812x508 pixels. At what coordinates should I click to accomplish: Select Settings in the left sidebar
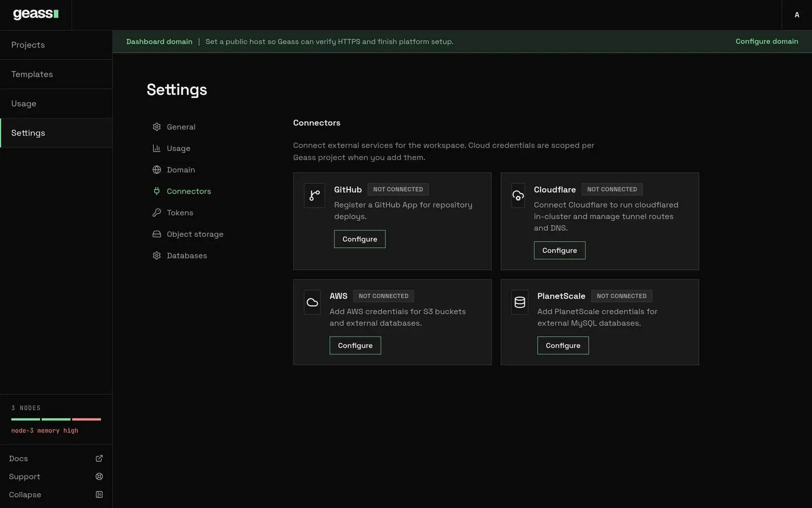point(56,133)
